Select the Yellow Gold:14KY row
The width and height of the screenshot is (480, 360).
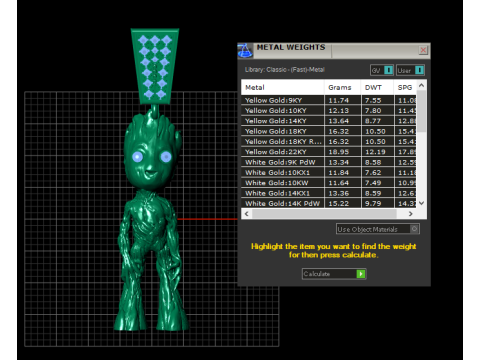pos(328,121)
